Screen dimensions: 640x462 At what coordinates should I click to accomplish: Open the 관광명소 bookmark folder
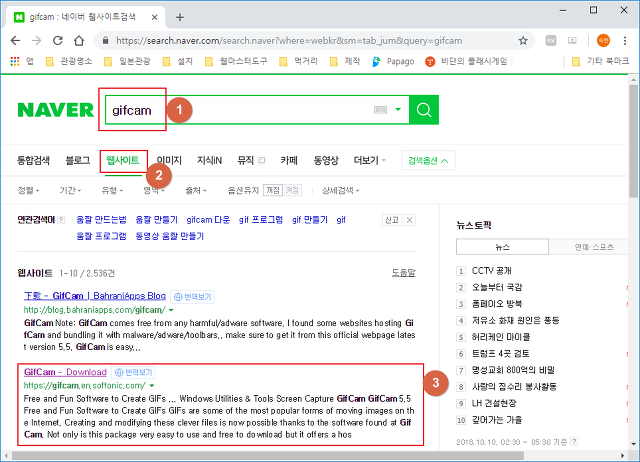[69, 61]
